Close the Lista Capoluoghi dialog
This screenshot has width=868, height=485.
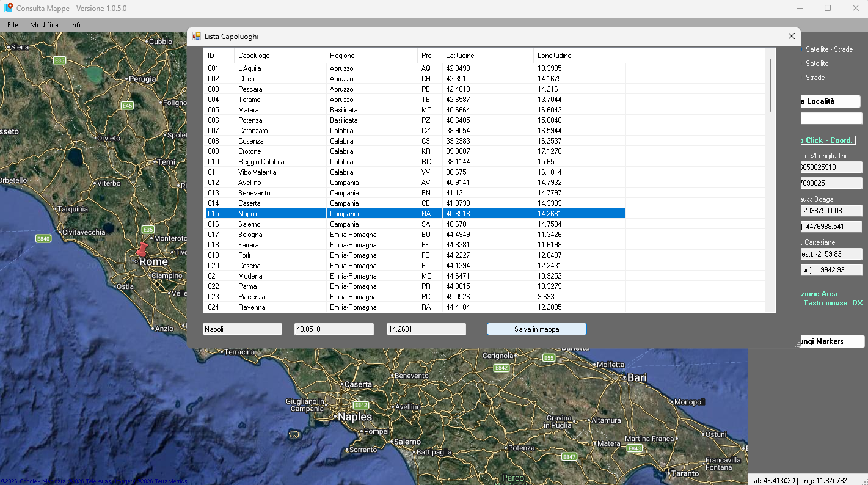792,37
